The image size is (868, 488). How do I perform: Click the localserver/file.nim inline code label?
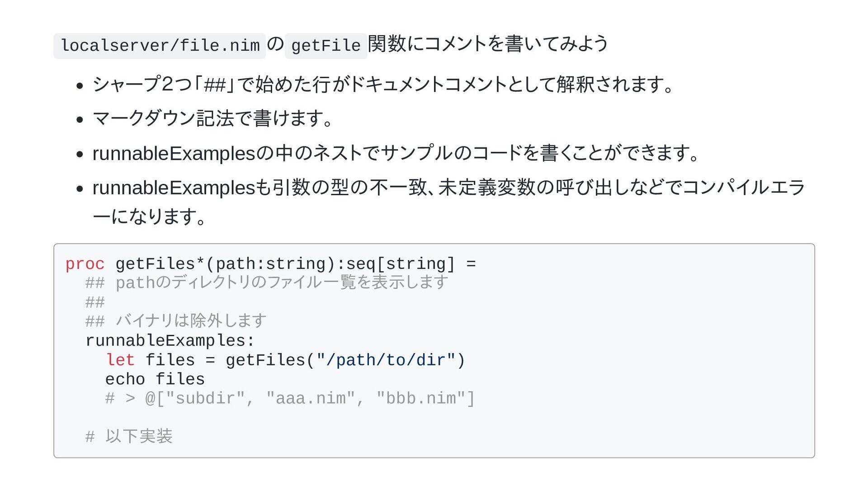(160, 46)
